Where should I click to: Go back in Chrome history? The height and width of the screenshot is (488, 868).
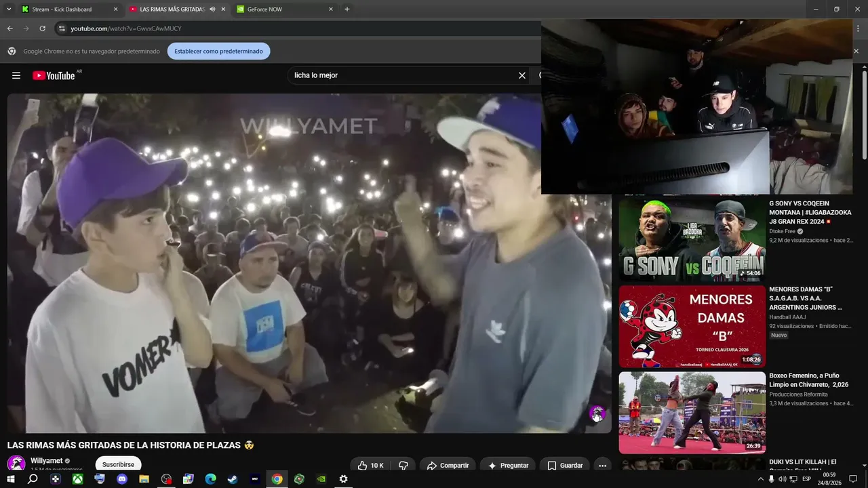pos(9,28)
